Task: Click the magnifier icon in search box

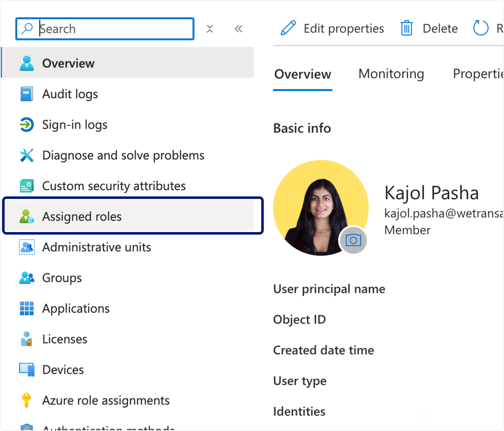Action: coord(27,29)
